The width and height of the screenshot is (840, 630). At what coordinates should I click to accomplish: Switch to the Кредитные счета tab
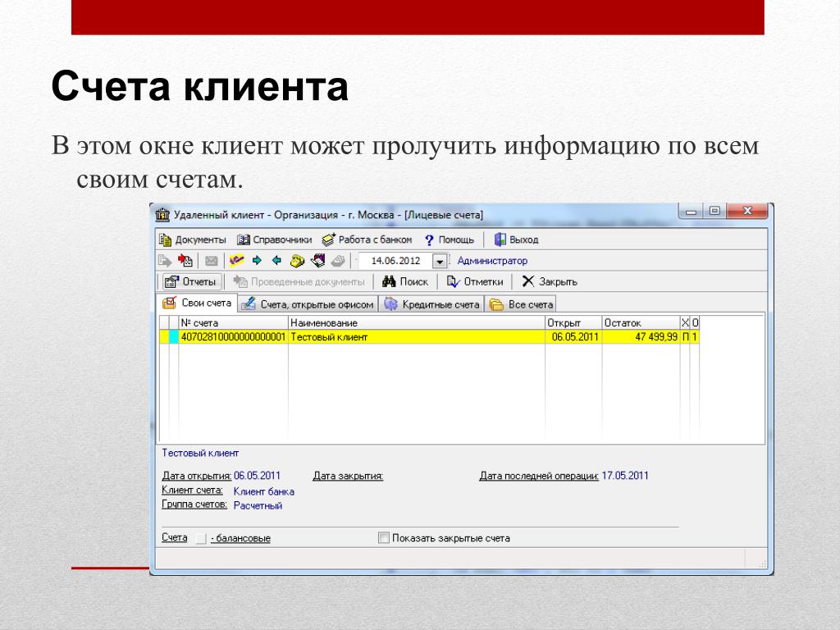(431, 304)
